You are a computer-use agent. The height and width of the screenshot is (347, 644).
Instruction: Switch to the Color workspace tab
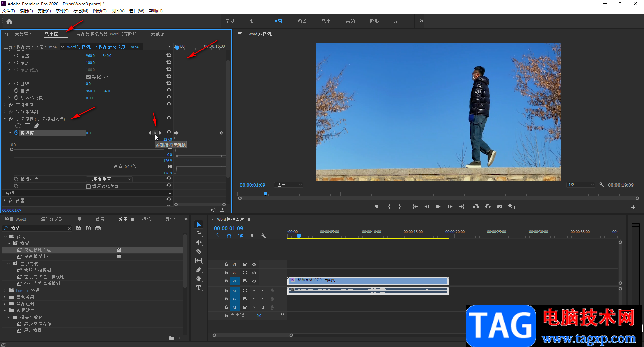tap(302, 21)
